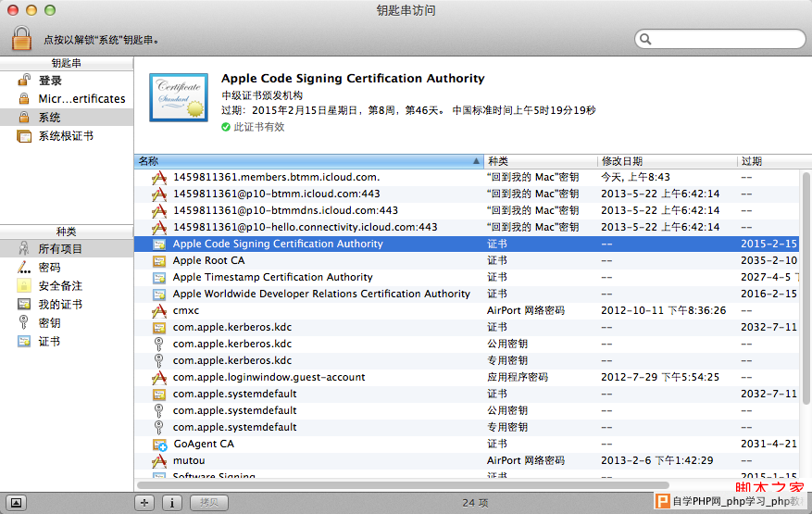Select Apple Timestamp Certification Authority row
This screenshot has width=812, height=514.
click(466, 277)
